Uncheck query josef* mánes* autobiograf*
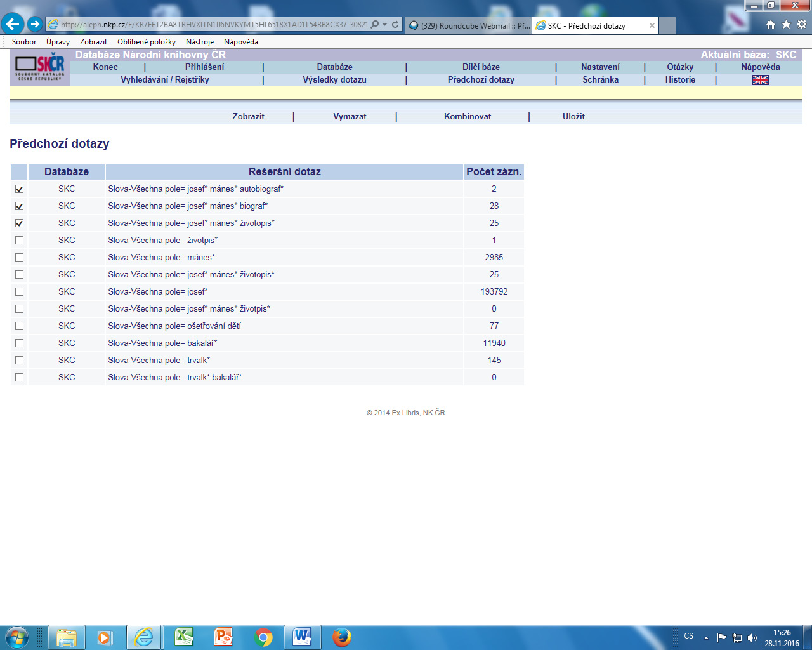The height and width of the screenshot is (650, 812). coord(19,189)
